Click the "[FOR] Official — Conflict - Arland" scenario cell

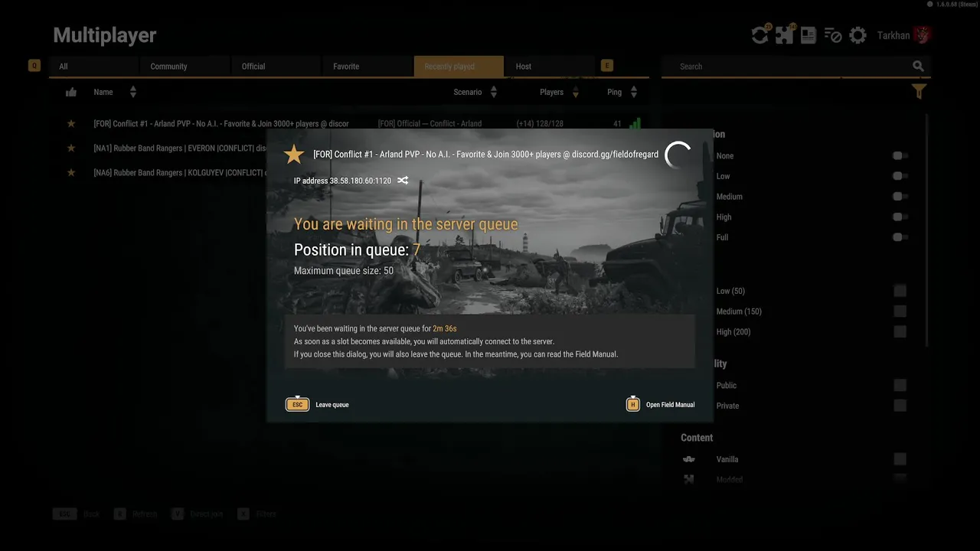pos(430,123)
